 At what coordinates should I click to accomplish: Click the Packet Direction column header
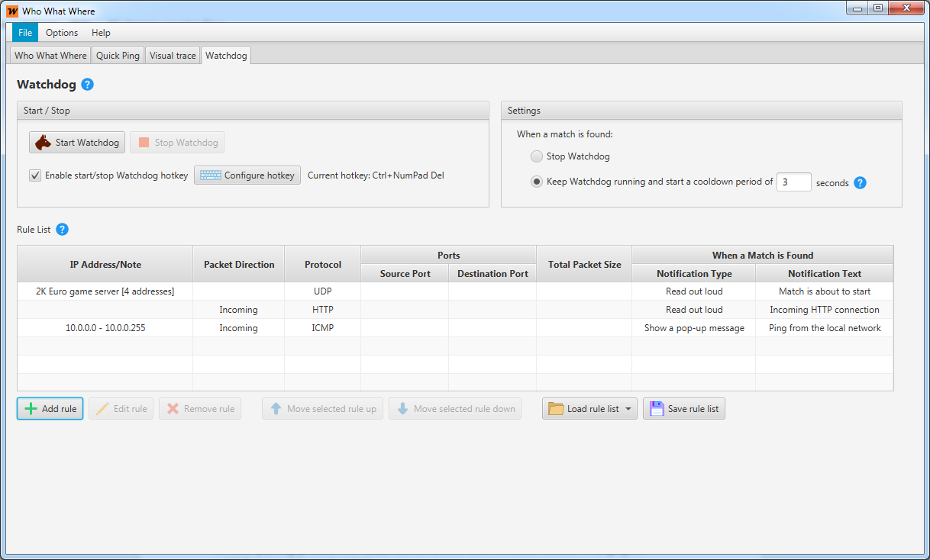pos(239,265)
